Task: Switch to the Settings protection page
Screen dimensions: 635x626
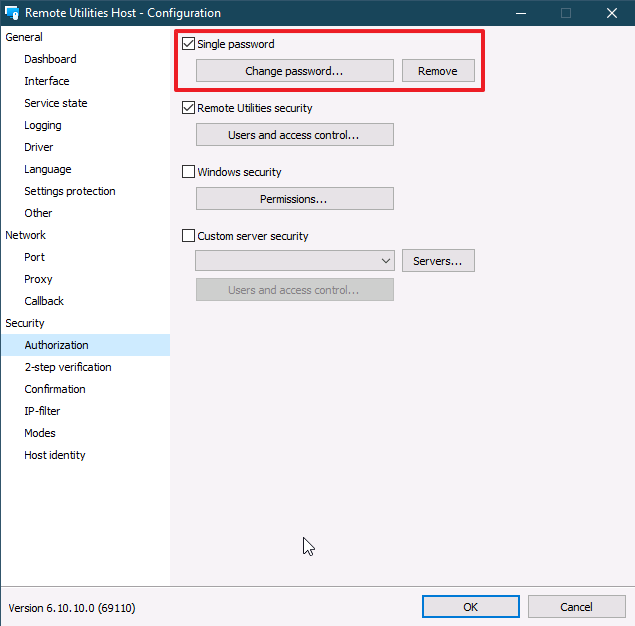Action: (70, 191)
